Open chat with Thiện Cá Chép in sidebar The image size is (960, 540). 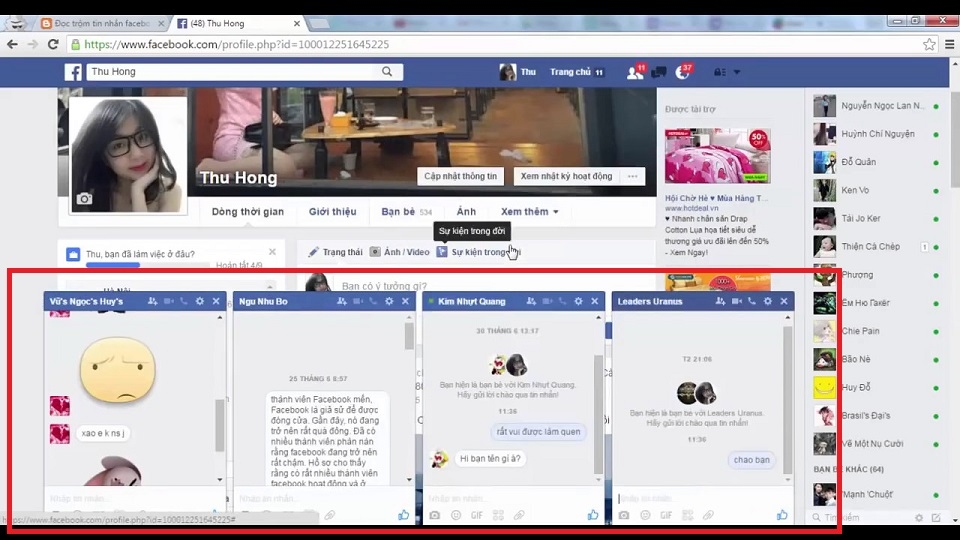tap(877, 247)
